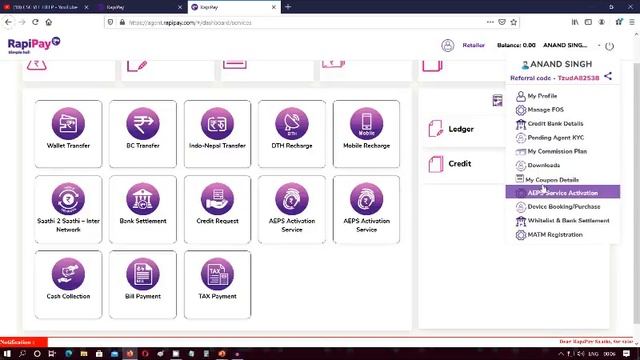
Task: Launch the DTH Recharge service
Action: (x=292, y=134)
